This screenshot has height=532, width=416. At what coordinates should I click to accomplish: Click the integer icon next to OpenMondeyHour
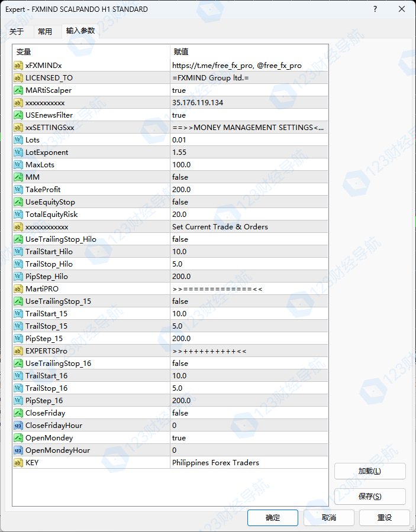pos(18,450)
